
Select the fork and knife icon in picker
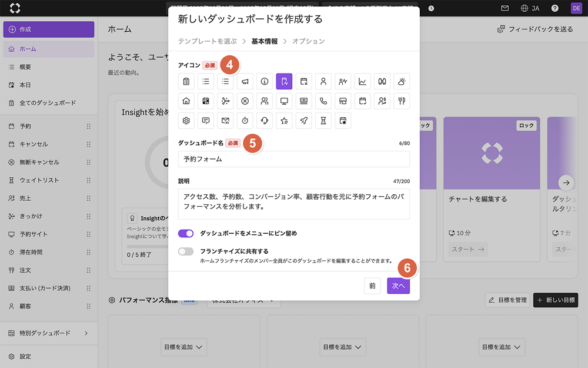(402, 101)
